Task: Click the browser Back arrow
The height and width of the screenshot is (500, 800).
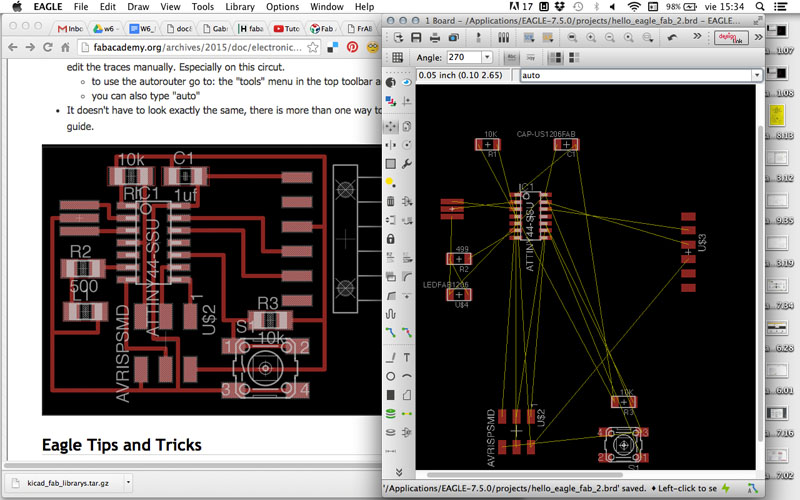Action: pyautogui.click(x=13, y=47)
